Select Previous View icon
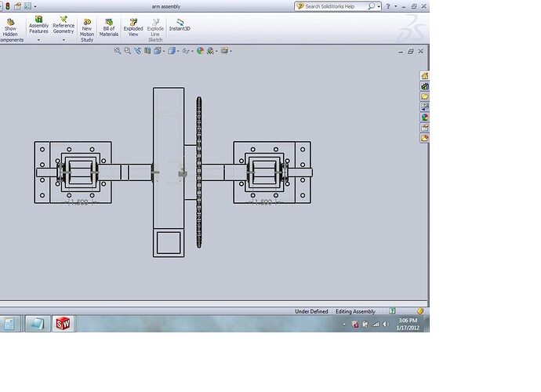The height and width of the screenshot is (392, 541). [138, 51]
